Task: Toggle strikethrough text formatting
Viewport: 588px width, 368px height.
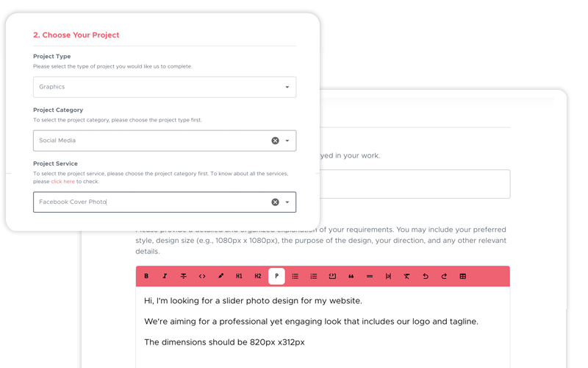Action: tap(183, 276)
